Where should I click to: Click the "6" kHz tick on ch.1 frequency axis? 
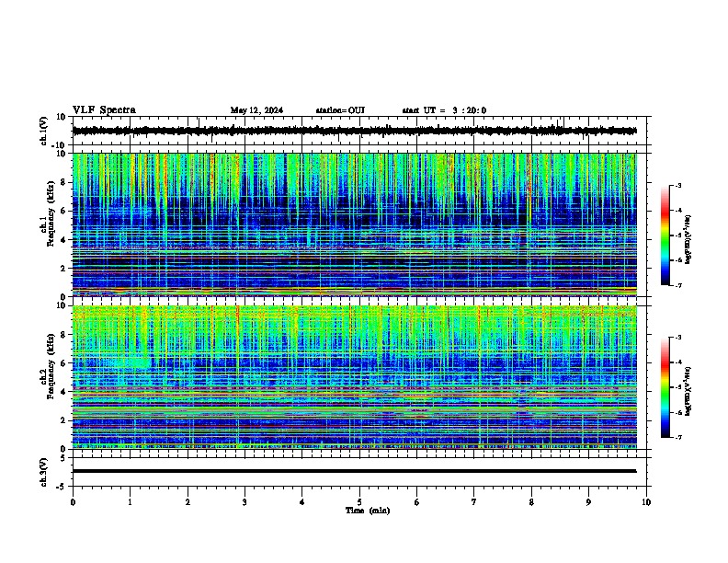pyautogui.click(x=64, y=212)
